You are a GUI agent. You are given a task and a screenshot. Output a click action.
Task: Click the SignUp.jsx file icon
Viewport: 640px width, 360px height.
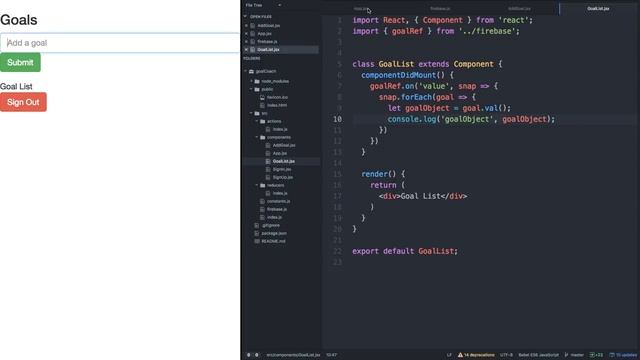tap(268, 177)
